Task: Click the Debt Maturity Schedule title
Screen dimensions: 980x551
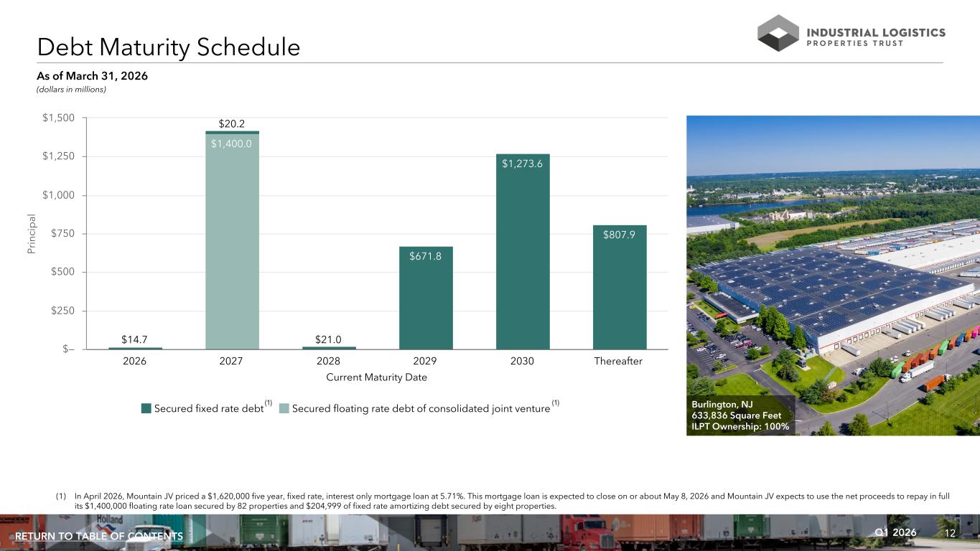Action: pos(169,47)
